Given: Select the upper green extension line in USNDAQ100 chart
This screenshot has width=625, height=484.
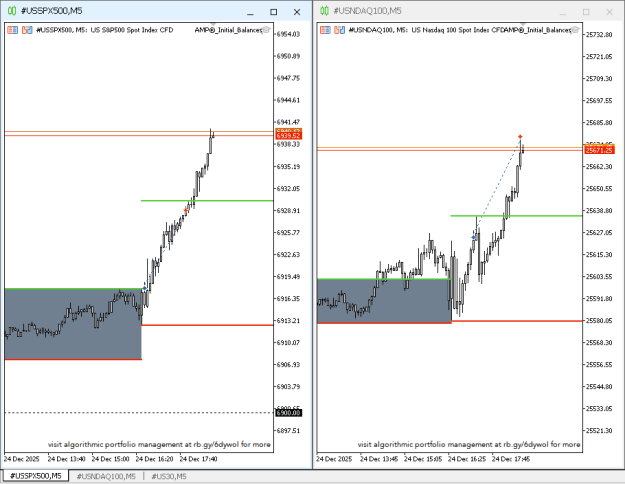Looking at the screenshot, I should [516, 216].
